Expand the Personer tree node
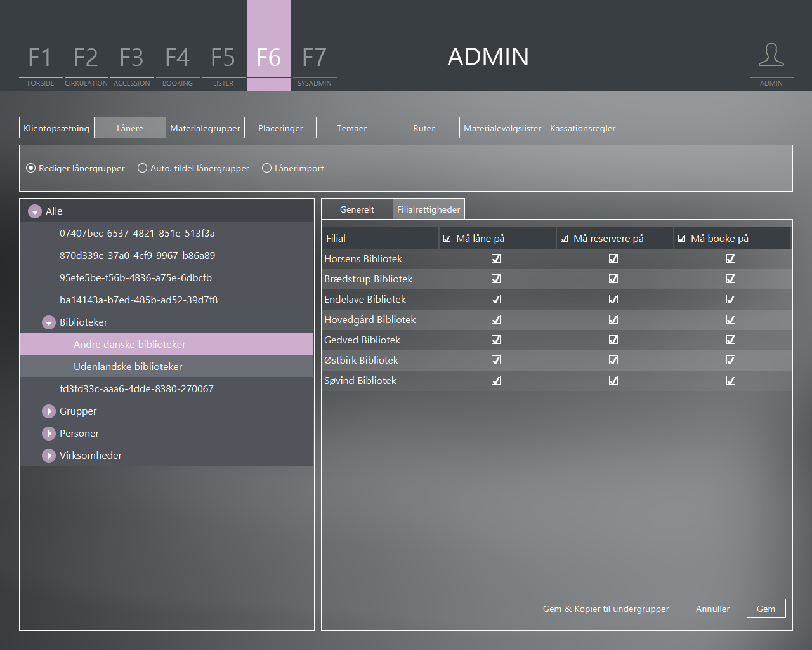The height and width of the screenshot is (650, 812). click(49, 434)
